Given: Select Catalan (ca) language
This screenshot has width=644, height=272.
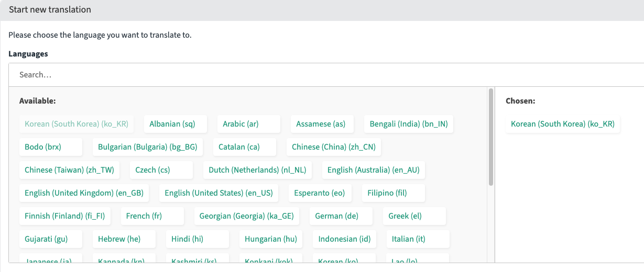Looking at the screenshot, I should (239, 147).
